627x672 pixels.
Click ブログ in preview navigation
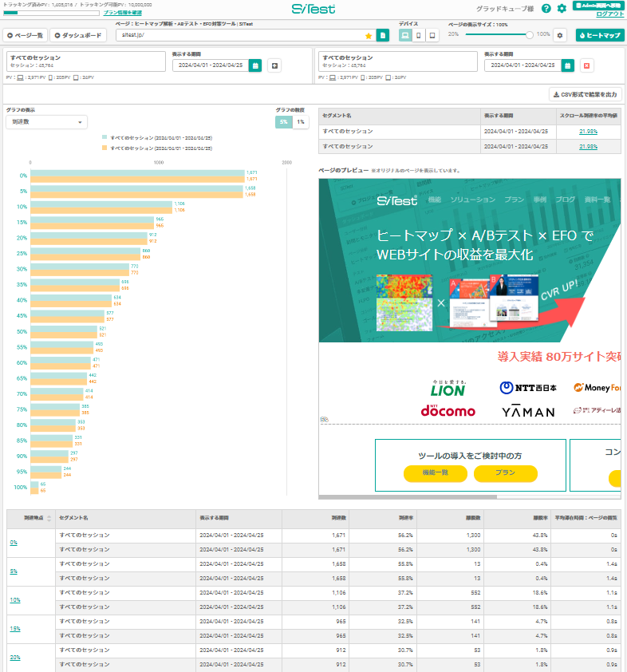(x=566, y=200)
